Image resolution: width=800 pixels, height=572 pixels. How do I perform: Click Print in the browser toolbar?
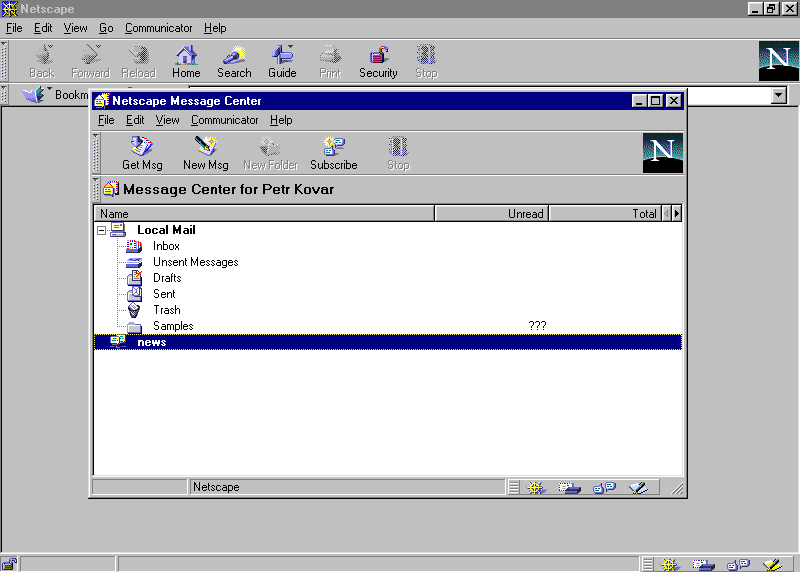(330, 61)
